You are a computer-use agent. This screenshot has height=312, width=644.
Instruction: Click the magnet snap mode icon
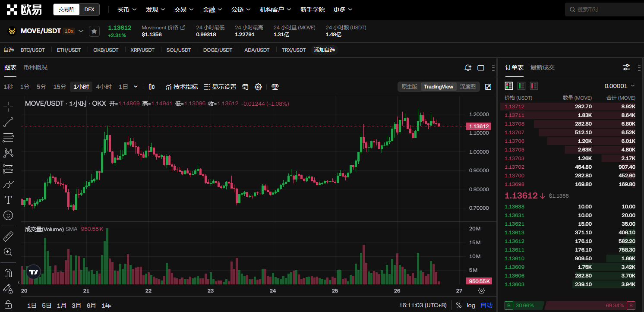(x=8, y=273)
